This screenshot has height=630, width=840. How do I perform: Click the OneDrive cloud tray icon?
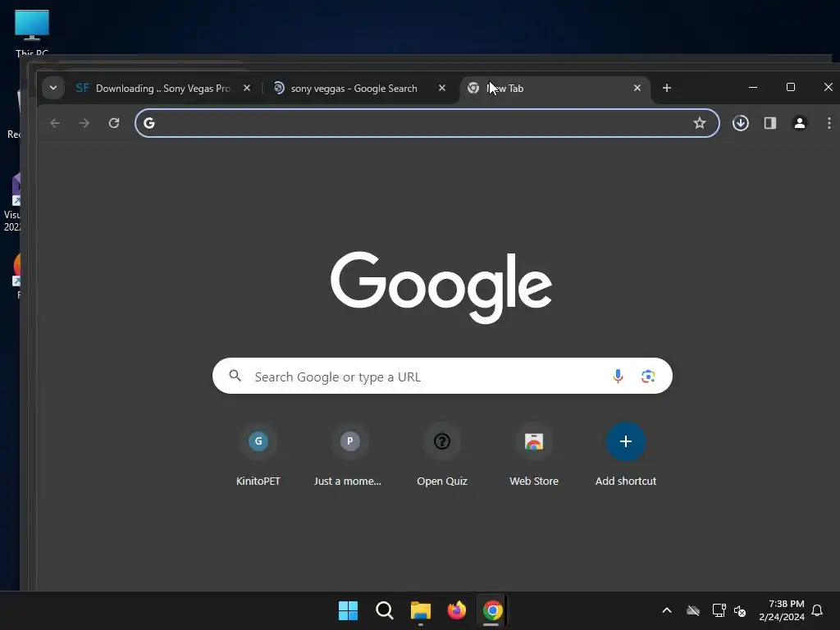(693, 610)
